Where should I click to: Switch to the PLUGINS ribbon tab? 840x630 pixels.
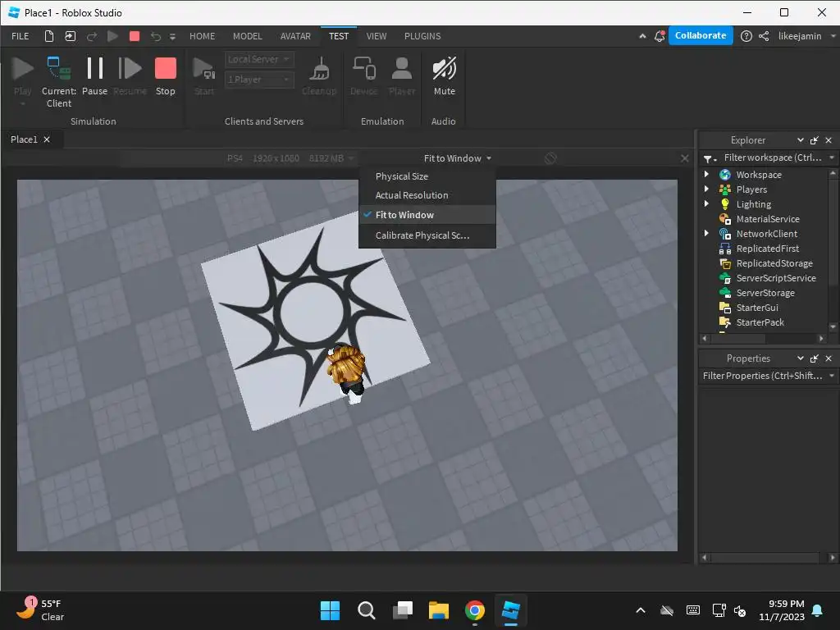[422, 36]
